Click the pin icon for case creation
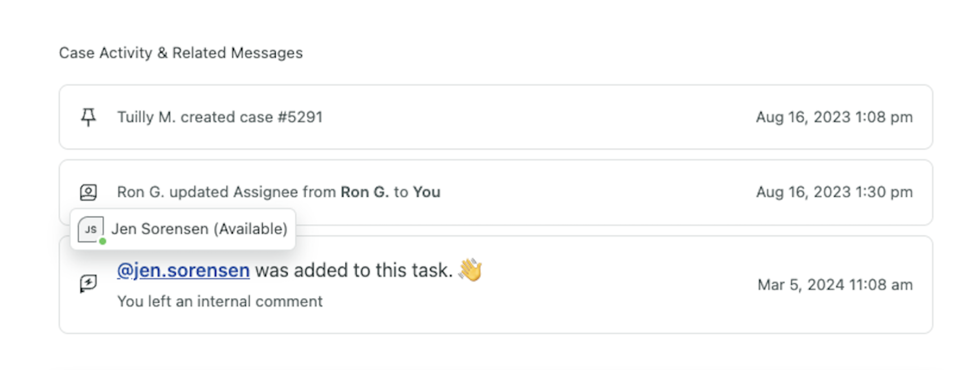The image size is (980, 370). click(x=88, y=117)
